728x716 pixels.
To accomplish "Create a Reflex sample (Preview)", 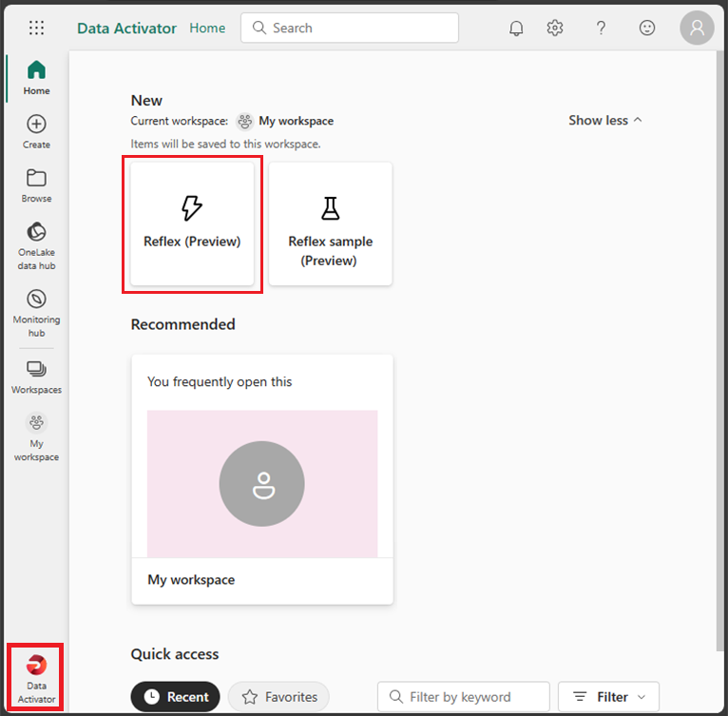I will coord(331,224).
